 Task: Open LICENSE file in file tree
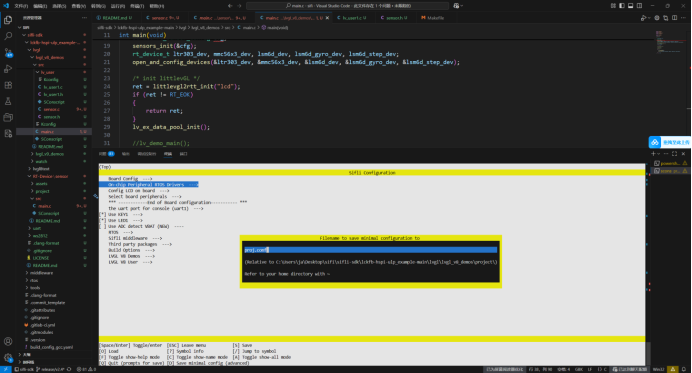point(41,258)
